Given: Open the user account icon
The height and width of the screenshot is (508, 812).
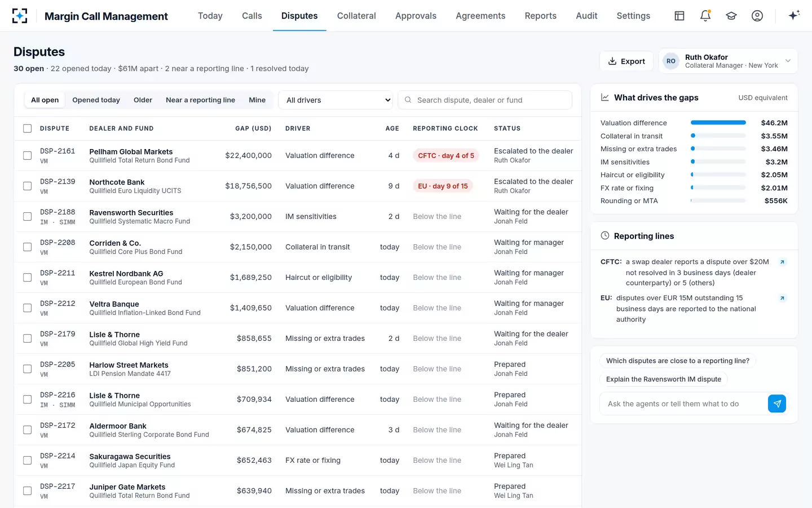Looking at the screenshot, I should pyautogui.click(x=757, y=16).
